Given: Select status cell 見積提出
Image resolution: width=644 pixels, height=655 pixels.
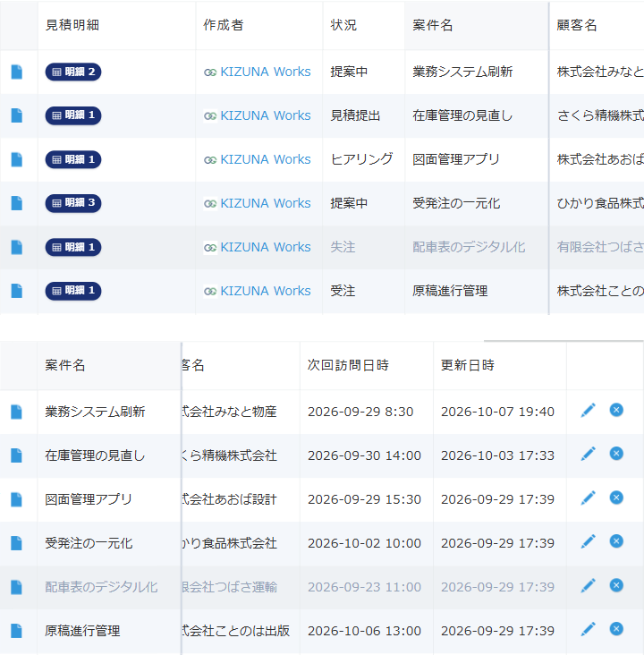Looking at the screenshot, I should [x=355, y=115].
